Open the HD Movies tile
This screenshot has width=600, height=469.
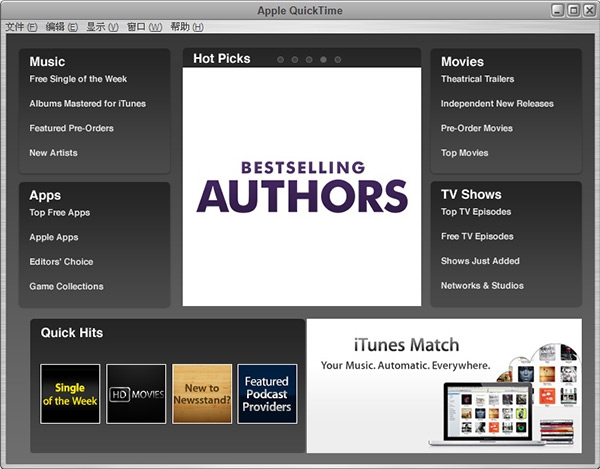pyautogui.click(x=136, y=394)
